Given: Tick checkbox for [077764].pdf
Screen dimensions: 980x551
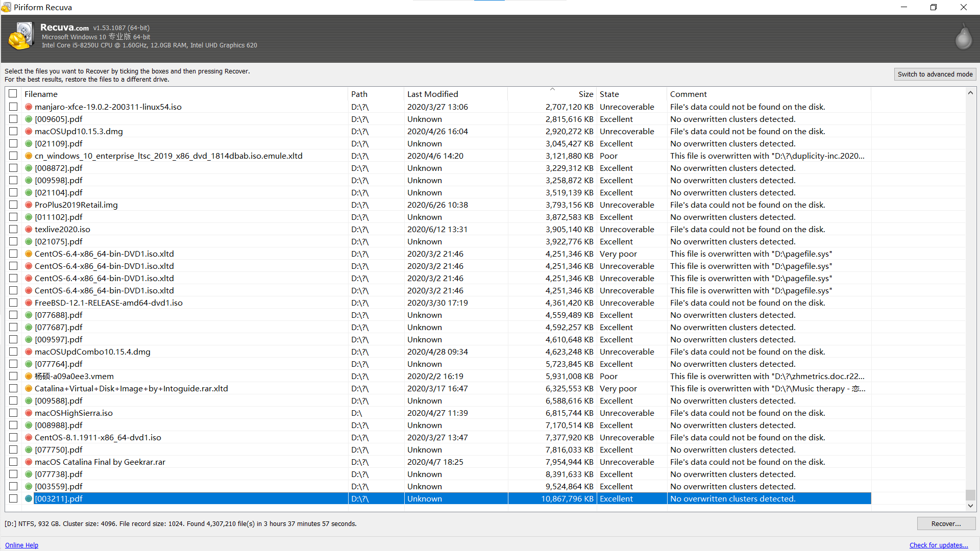Looking at the screenshot, I should 13,364.
